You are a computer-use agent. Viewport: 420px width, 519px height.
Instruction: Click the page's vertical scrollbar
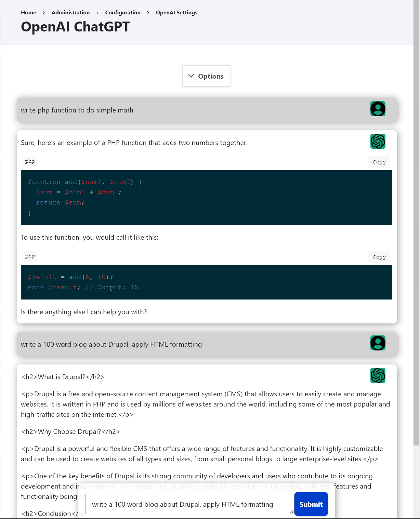[x=416, y=222]
